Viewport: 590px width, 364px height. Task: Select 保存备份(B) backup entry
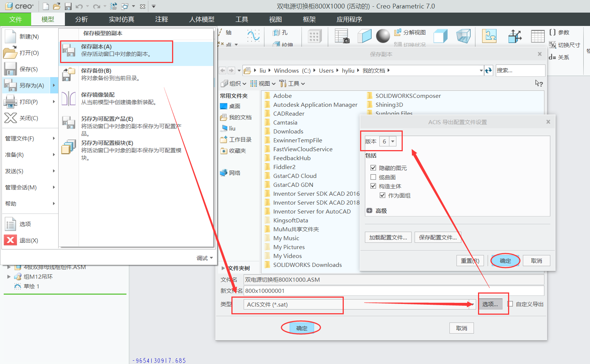[x=136, y=75]
